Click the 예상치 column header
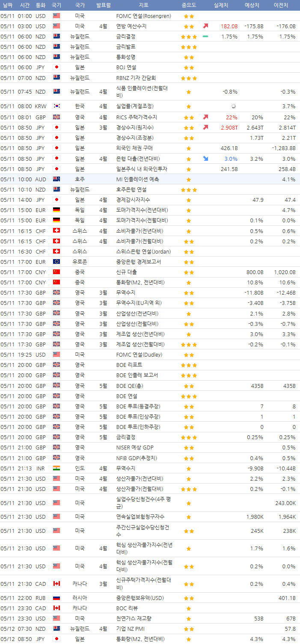Viewport: 300px width, 644px height. point(251,6)
